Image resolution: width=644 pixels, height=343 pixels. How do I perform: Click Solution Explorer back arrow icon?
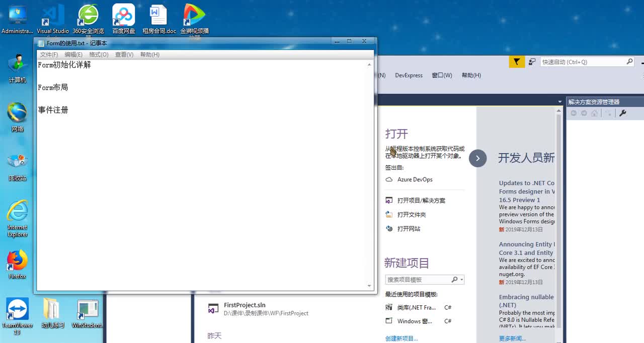(x=574, y=113)
